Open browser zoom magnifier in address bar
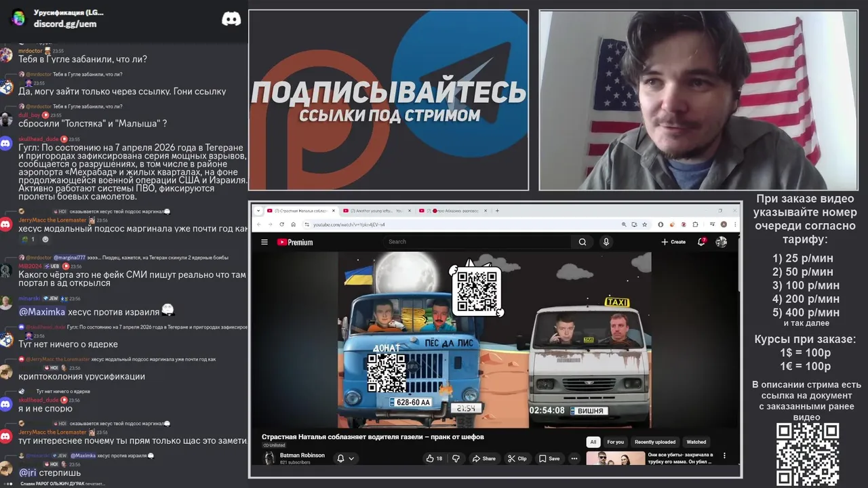The image size is (868, 488). point(624,224)
